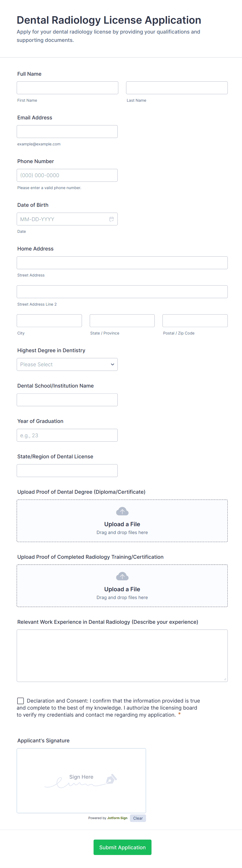Click the State / Province field
Screen dimensions: 242x868
pos(122,320)
